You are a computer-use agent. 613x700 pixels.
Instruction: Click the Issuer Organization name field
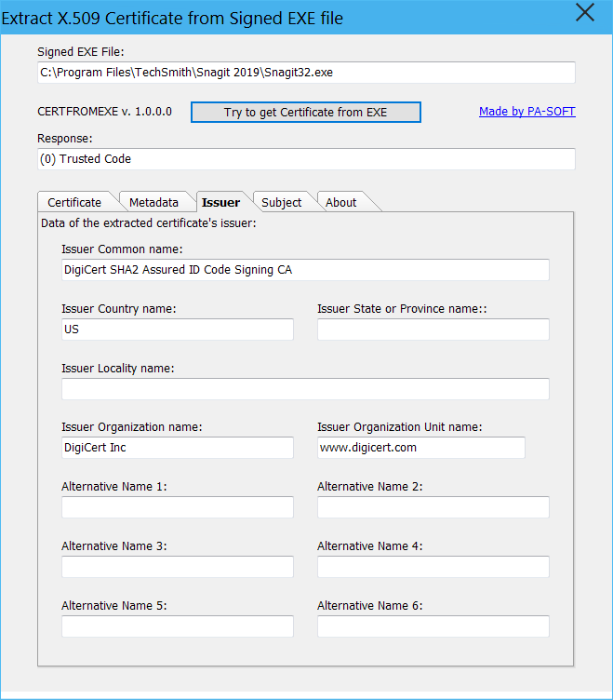177,448
